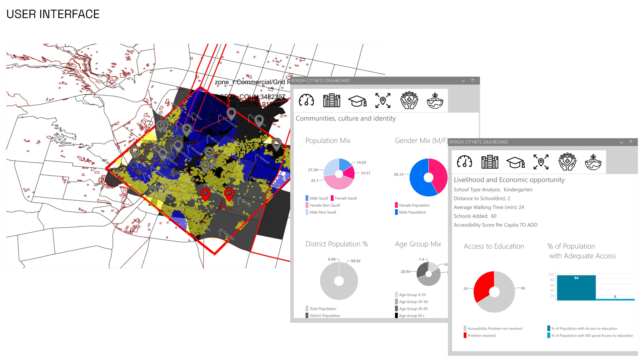Select the gray map pin near As Sulaimaniyah
The height and width of the screenshot is (362, 644).
(231, 114)
